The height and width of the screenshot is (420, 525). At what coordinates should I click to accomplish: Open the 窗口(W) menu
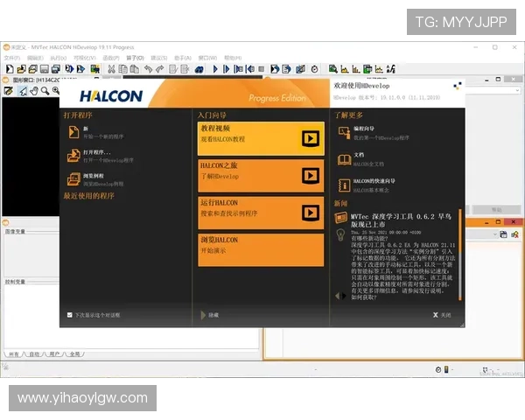click(207, 58)
